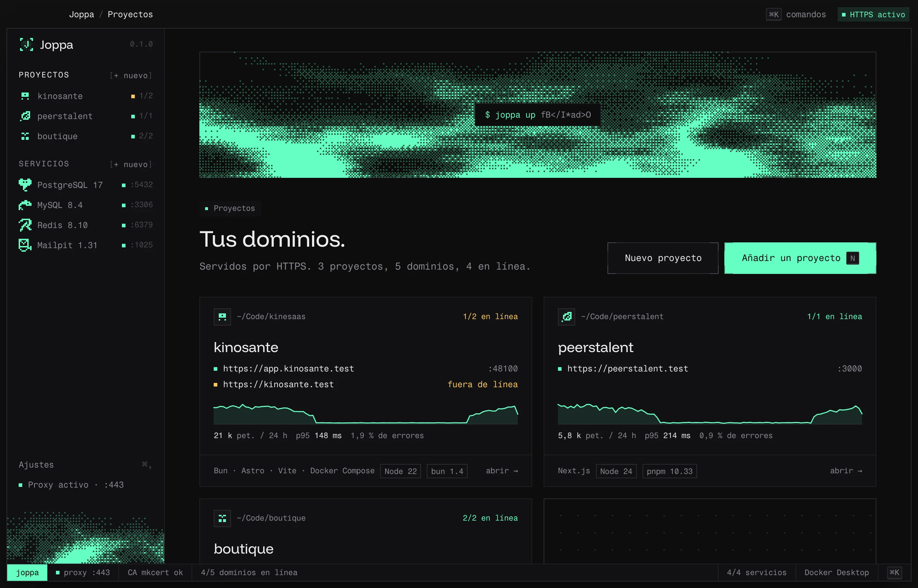The width and height of the screenshot is (918, 588).
Task: Click pnpm 10.33 tag on peerstalent card
Action: point(669,471)
